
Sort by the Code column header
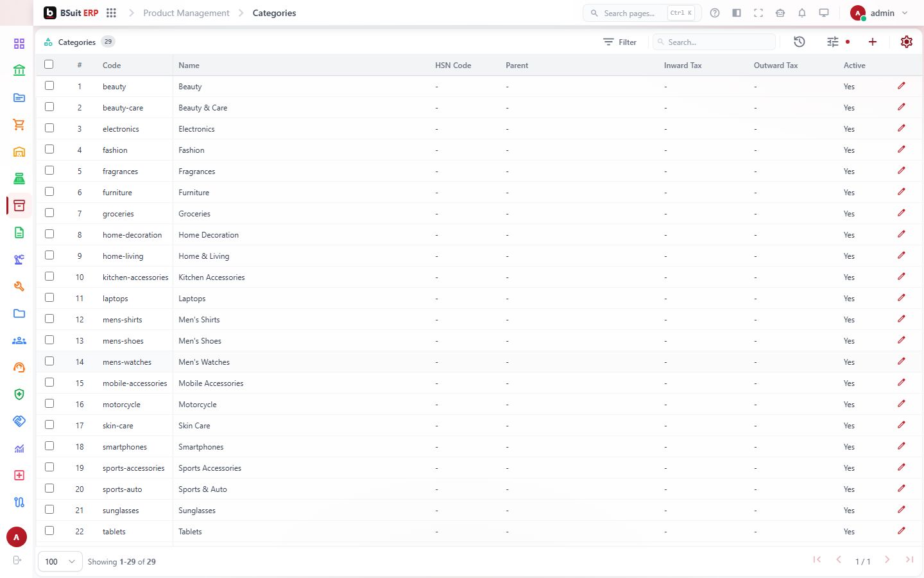(x=112, y=66)
